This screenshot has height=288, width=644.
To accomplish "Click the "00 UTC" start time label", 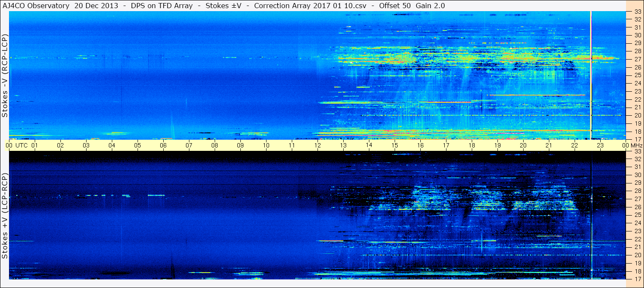I will coord(18,145).
